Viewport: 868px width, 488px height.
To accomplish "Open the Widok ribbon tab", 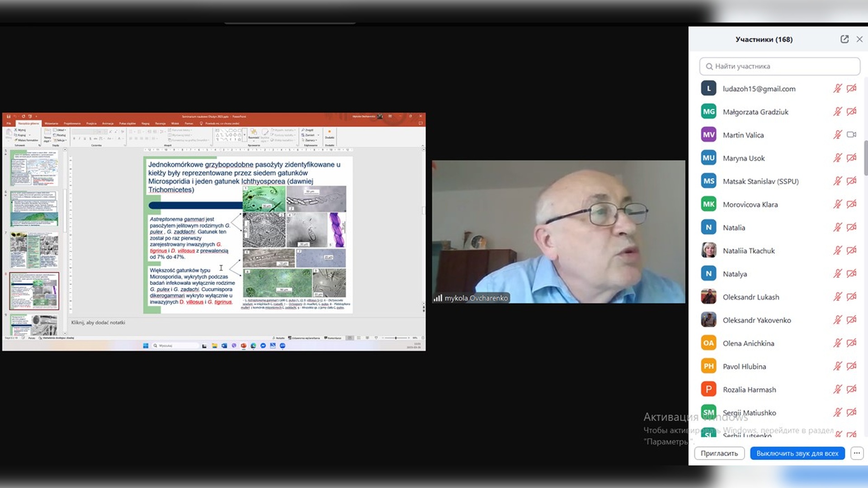I will (175, 123).
